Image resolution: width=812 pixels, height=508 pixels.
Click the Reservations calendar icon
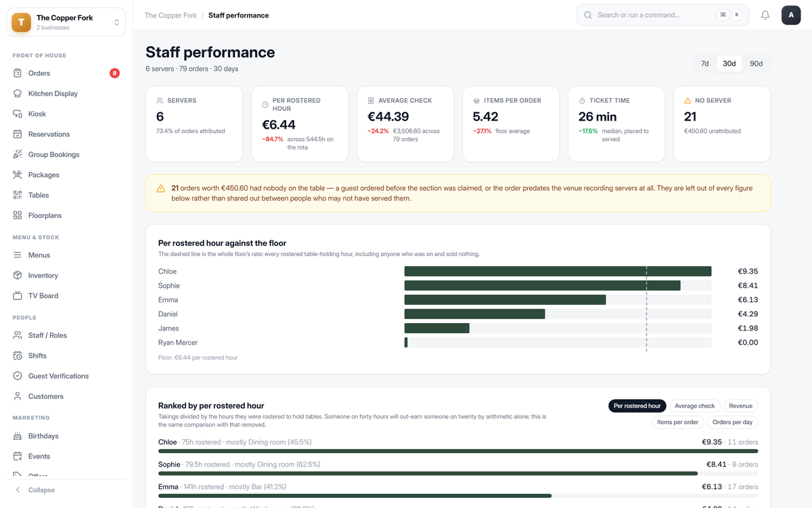tap(18, 134)
